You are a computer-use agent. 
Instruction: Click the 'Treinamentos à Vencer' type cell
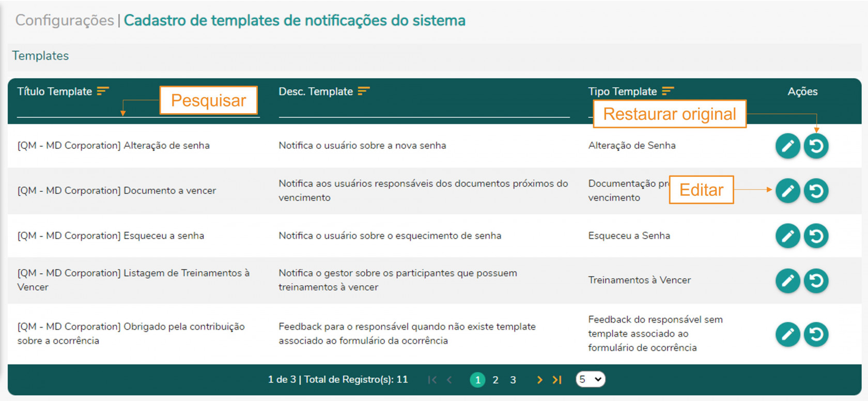(639, 280)
